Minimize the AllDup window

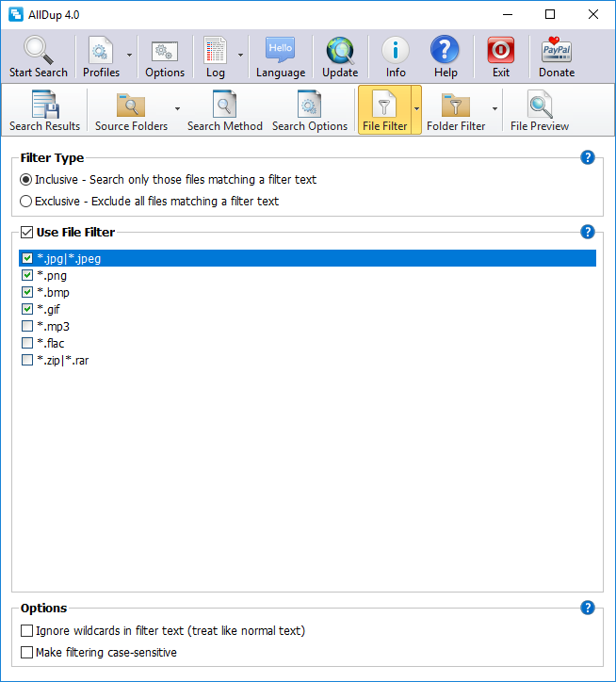pyautogui.click(x=508, y=14)
